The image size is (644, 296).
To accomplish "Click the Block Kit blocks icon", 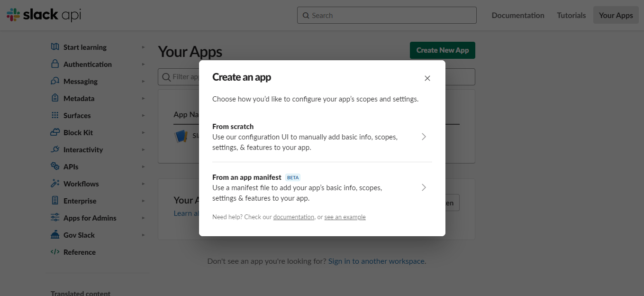I will pos(55,132).
